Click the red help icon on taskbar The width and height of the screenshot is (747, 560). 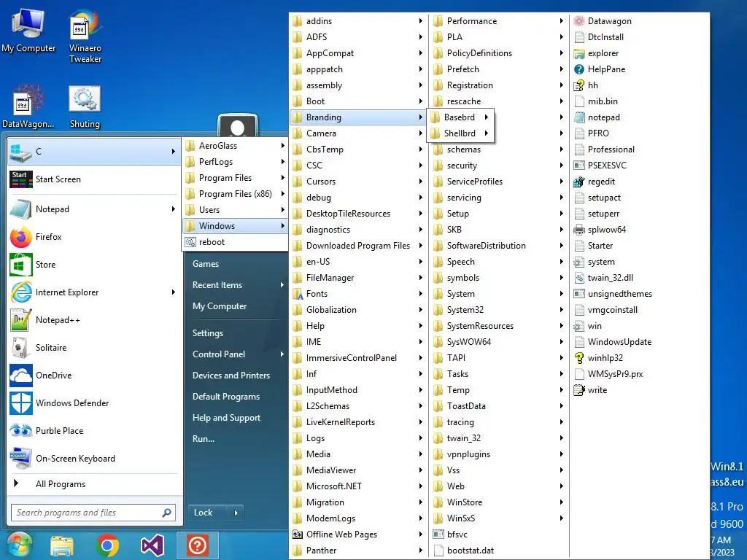tap(197, 545)
